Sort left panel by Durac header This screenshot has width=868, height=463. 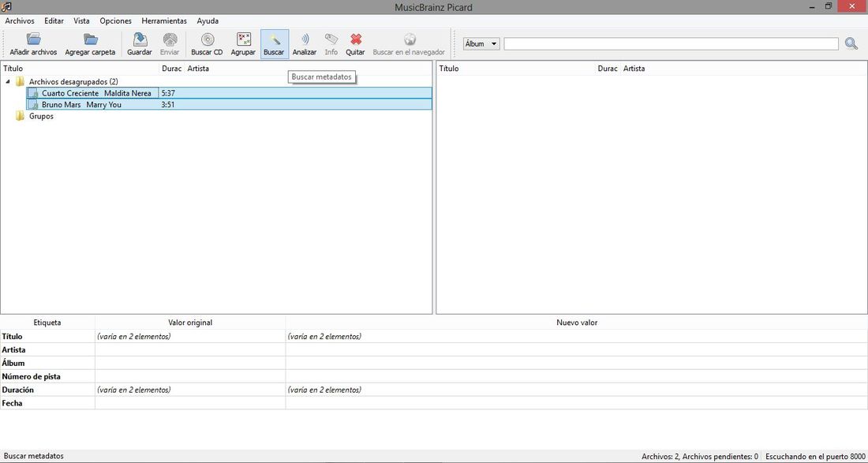coord(171,69)
